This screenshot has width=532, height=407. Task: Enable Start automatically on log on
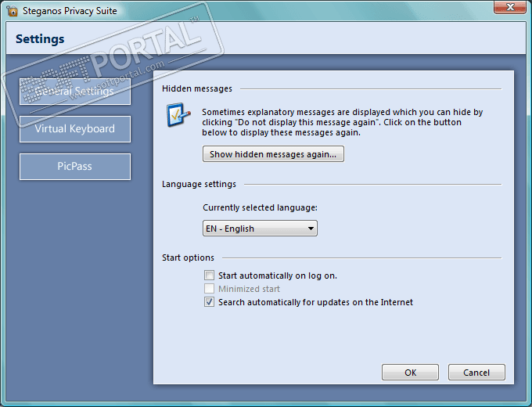(209, 276)
